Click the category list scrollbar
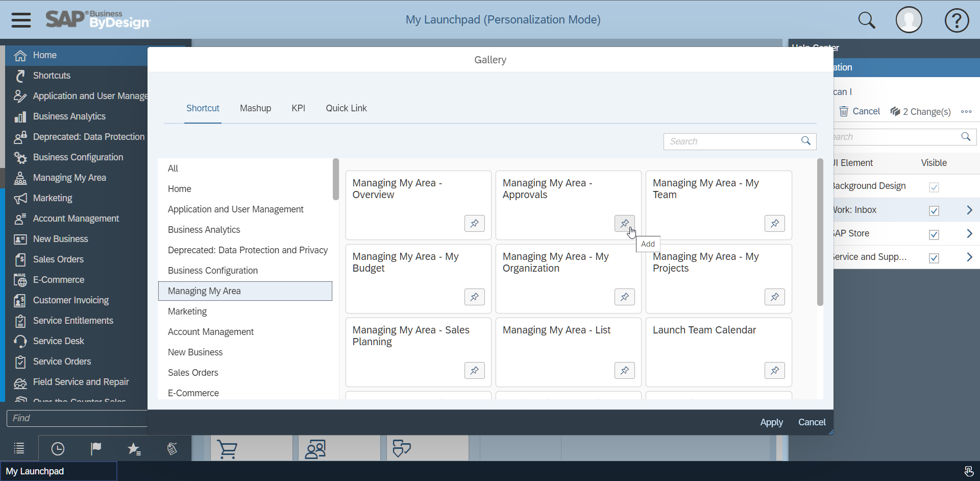The image size is (980, 481). tap(335, 179)
